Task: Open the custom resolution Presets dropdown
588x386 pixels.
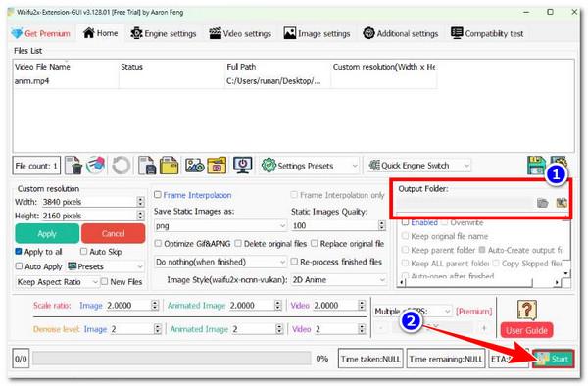Action: pos(106,266)
